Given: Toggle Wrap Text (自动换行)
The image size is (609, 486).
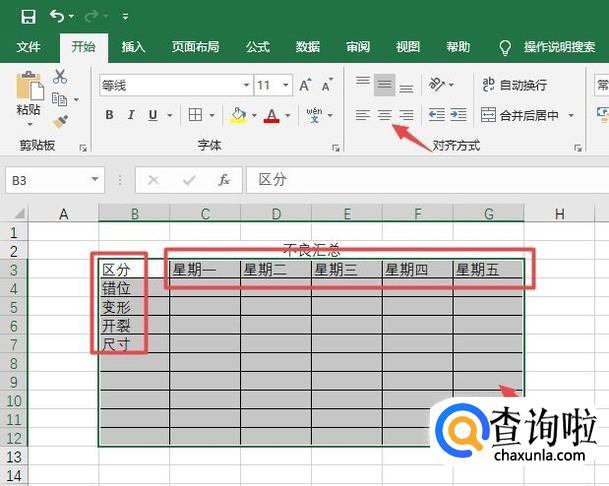Looking at the screenshot, I should tap(514, 86).
